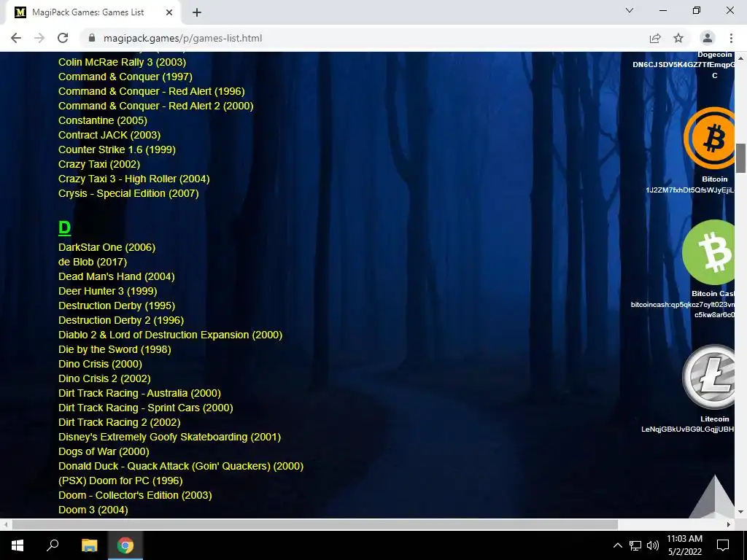Close the MagiPack Games tab
This screenshot has height=560, width=747.
(169, 12)
